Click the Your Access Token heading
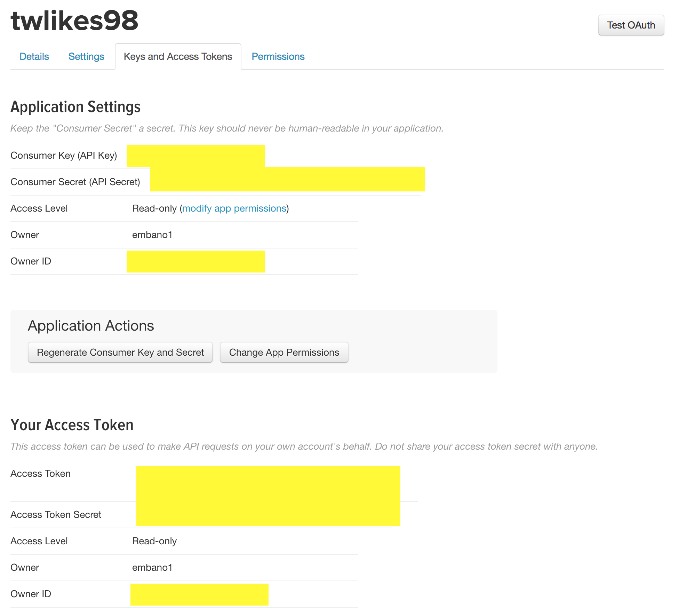Image resolution: width=679 pixels, height=616 pixels. [x=72, y=425]
